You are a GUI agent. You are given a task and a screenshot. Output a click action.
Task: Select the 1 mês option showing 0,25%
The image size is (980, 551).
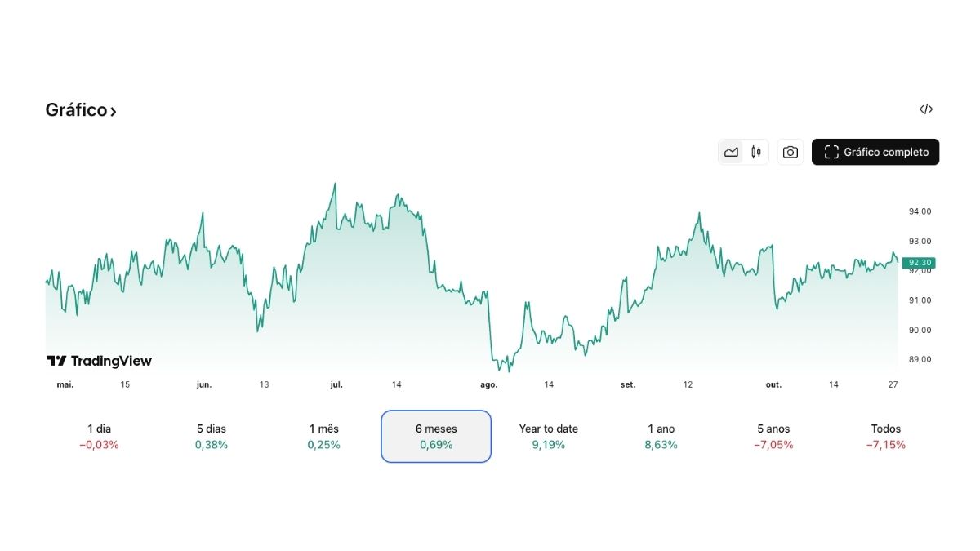pos(323,436)
